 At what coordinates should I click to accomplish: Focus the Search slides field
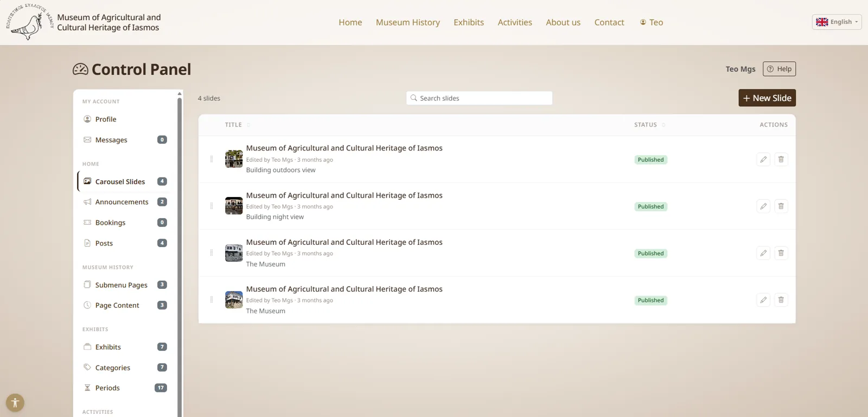pos(480,98)
